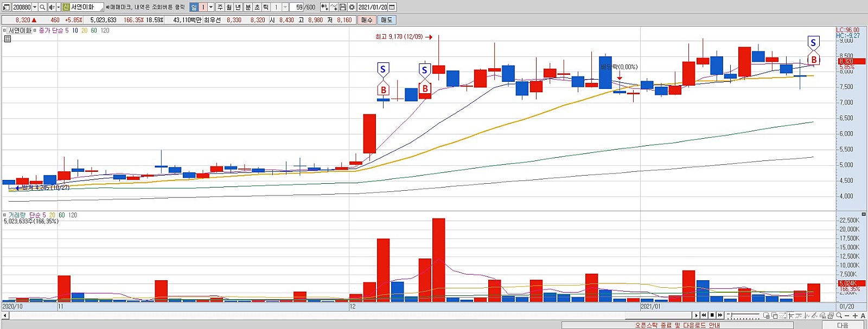Open chart settings gear icon
Viewport: 868px width, 329px height.
coord(352,7)
